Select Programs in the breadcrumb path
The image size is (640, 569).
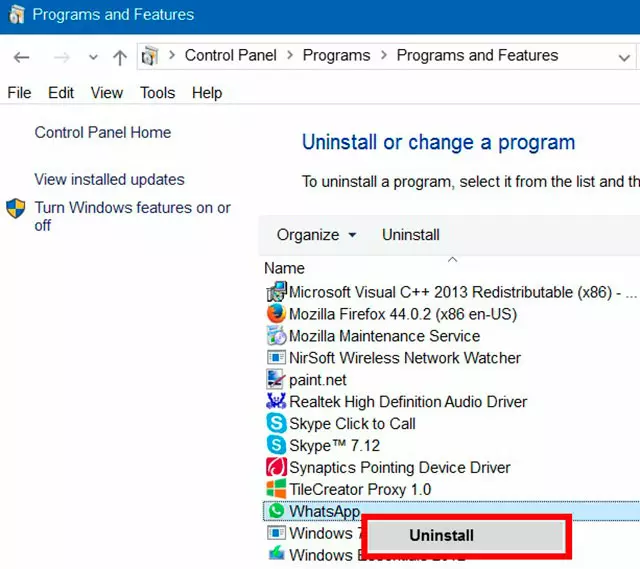pos(336,56)
